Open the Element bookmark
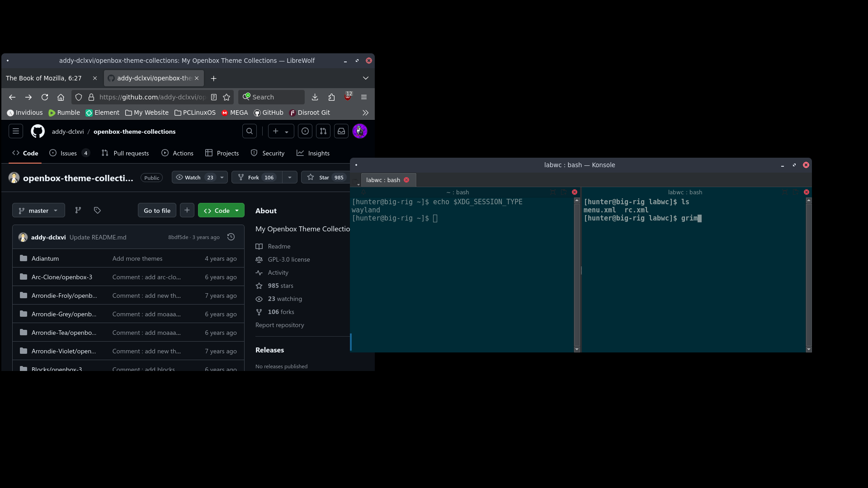 pos(103,113)
